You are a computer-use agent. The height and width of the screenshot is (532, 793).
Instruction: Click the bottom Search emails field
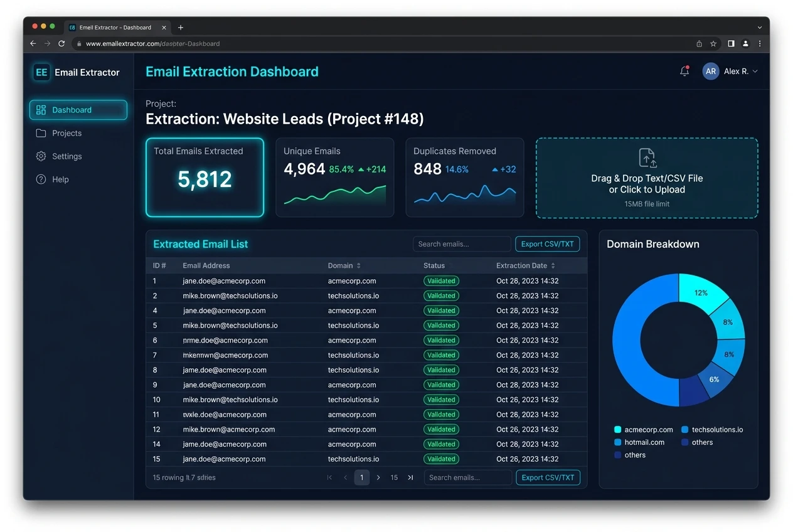(468, 477)
